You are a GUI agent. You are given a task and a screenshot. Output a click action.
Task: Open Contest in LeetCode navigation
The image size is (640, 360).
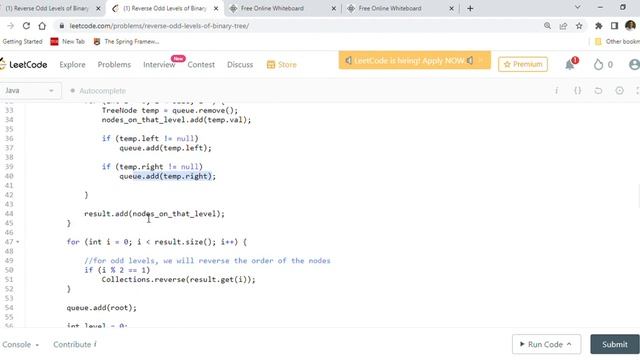click(201, 64)
